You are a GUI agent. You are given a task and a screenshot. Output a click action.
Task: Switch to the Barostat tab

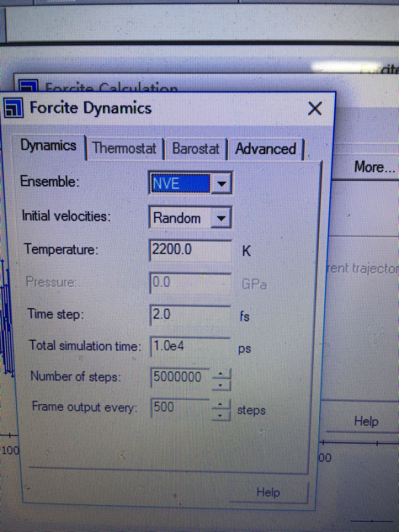click(196, 148)
